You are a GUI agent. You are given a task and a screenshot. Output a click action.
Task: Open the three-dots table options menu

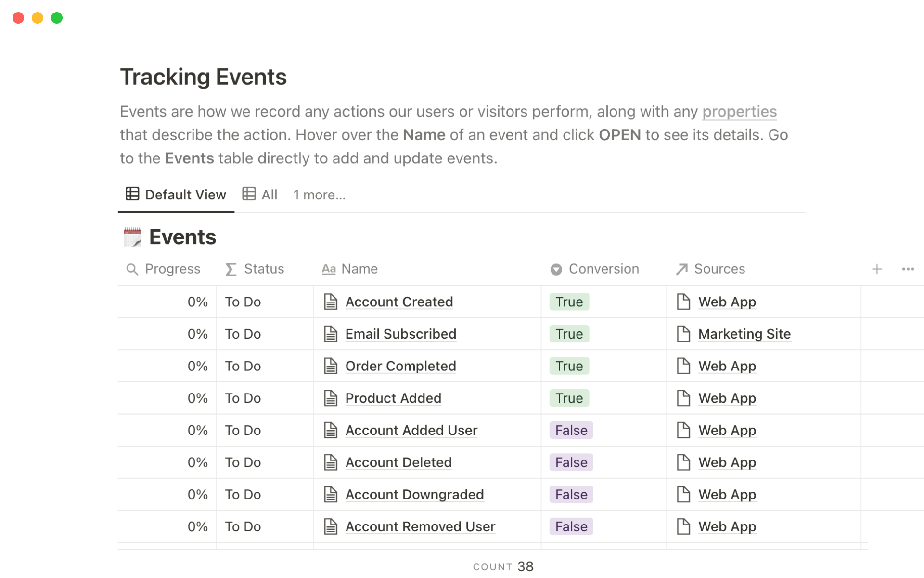[x=908, y=269]
